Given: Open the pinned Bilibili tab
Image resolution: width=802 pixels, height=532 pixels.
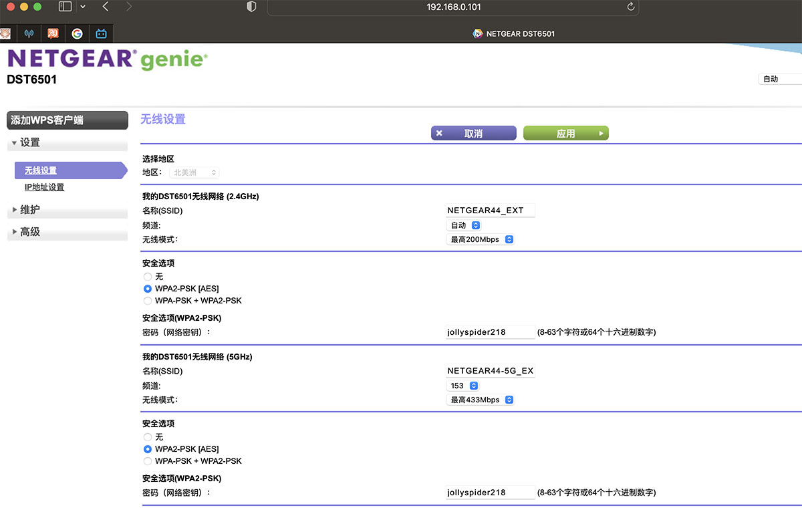Looking at the screenshot, I should [101, 33].
